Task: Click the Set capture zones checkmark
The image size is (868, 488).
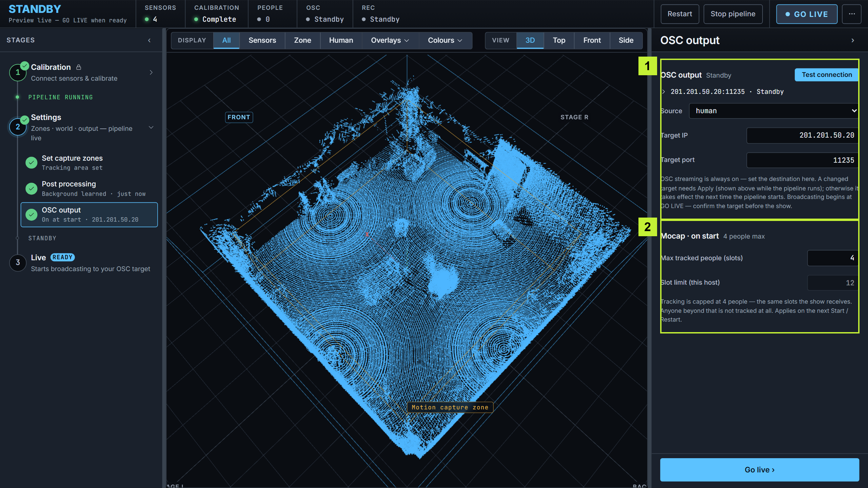Action: tap(32, 163)
